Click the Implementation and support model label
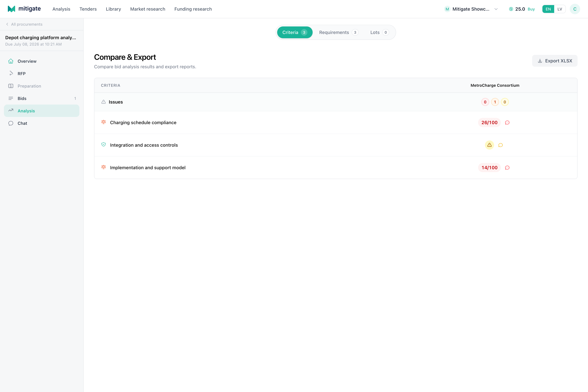Viewport: 588px width, 392px height. [x=147, y=168]
